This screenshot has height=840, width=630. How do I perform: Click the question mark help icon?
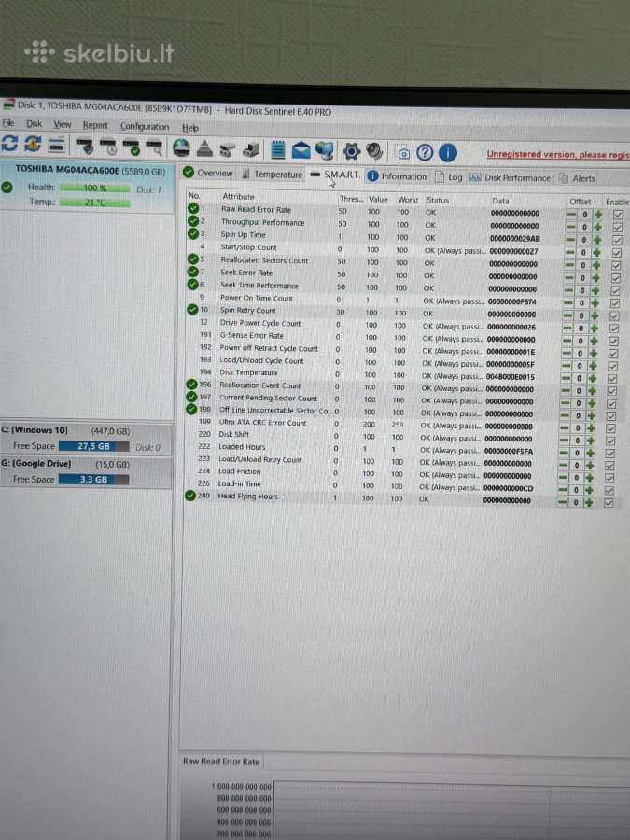pos(425,153)
